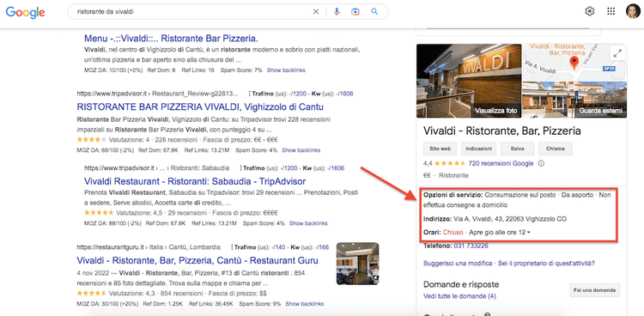Click the Chiuso hours status text
Viewport: 644px width, 316px height.
(453, 233)
